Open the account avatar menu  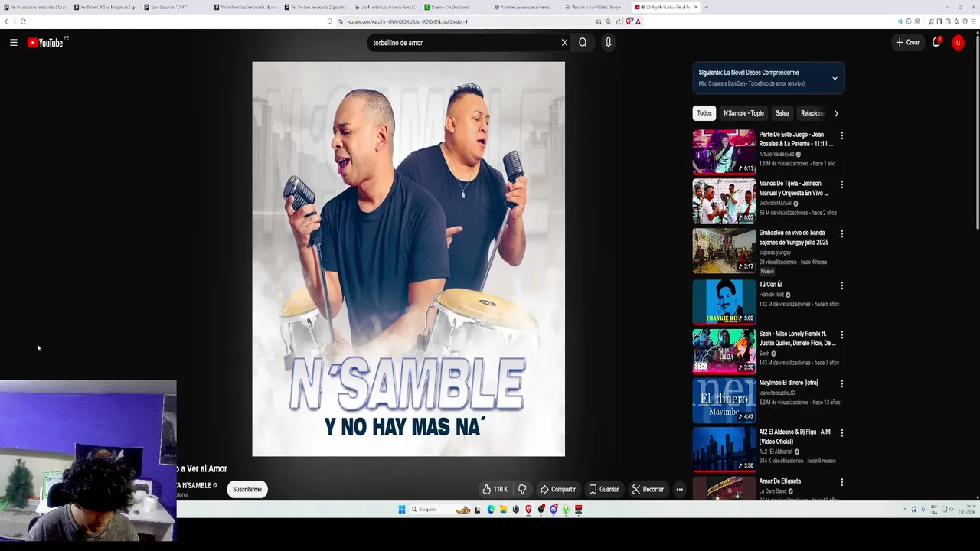(958, 43)
